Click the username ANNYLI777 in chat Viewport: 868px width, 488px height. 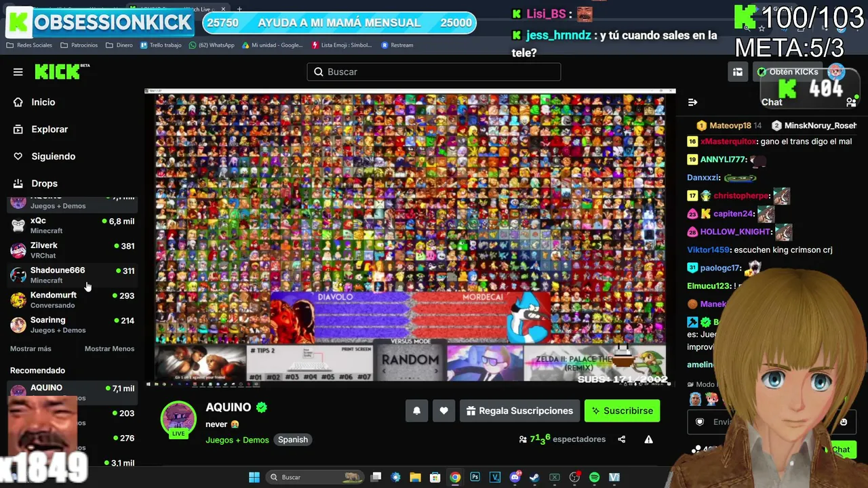(724, 160)
